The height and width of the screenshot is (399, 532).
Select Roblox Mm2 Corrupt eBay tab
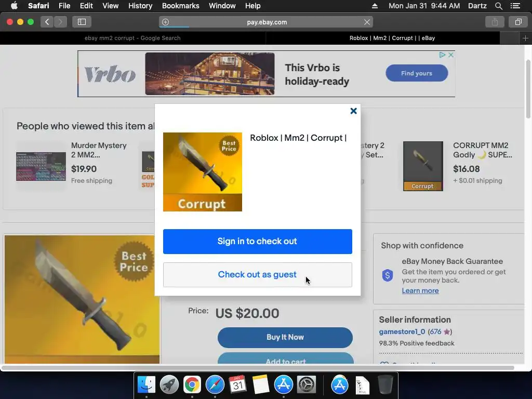[392, 38]
